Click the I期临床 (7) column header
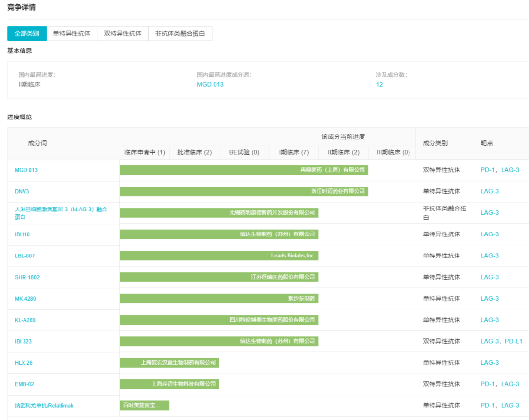 pyautogui.click(x=294, y=152)
